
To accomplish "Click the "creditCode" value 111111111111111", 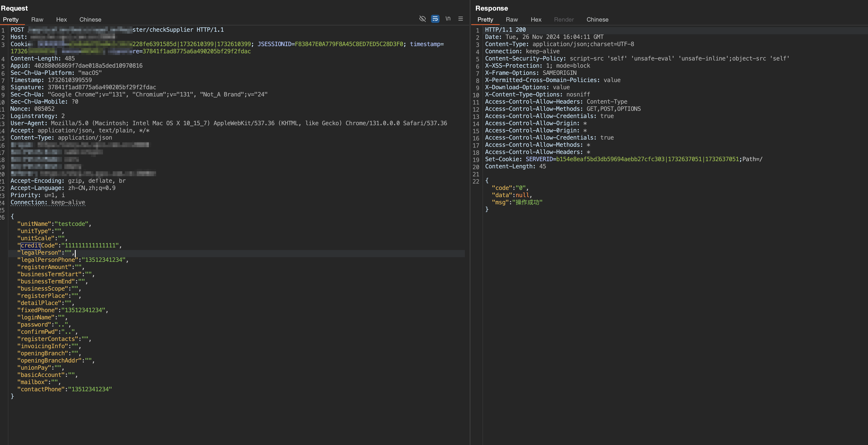I will (90, 245).
